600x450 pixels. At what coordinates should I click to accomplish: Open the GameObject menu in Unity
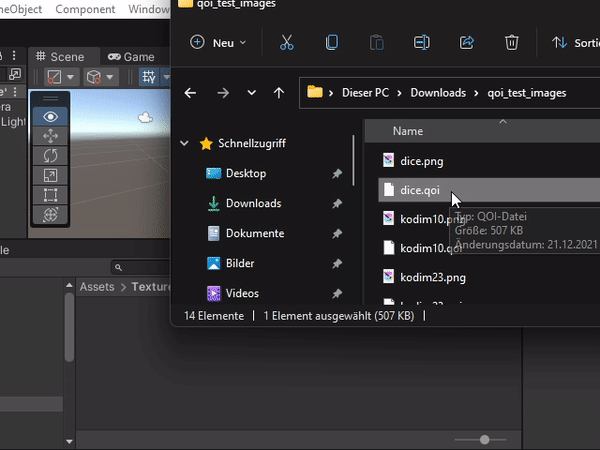[x=21, y=9]
